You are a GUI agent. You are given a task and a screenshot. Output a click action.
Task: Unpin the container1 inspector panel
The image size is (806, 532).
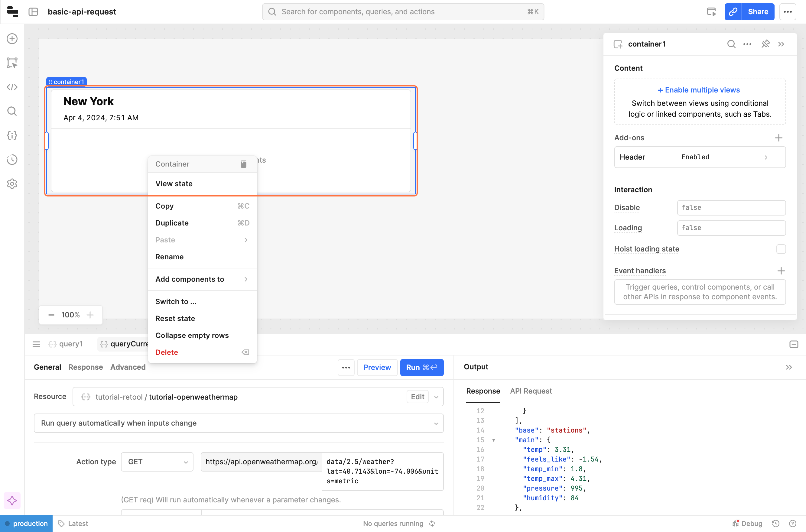(765, 44)
